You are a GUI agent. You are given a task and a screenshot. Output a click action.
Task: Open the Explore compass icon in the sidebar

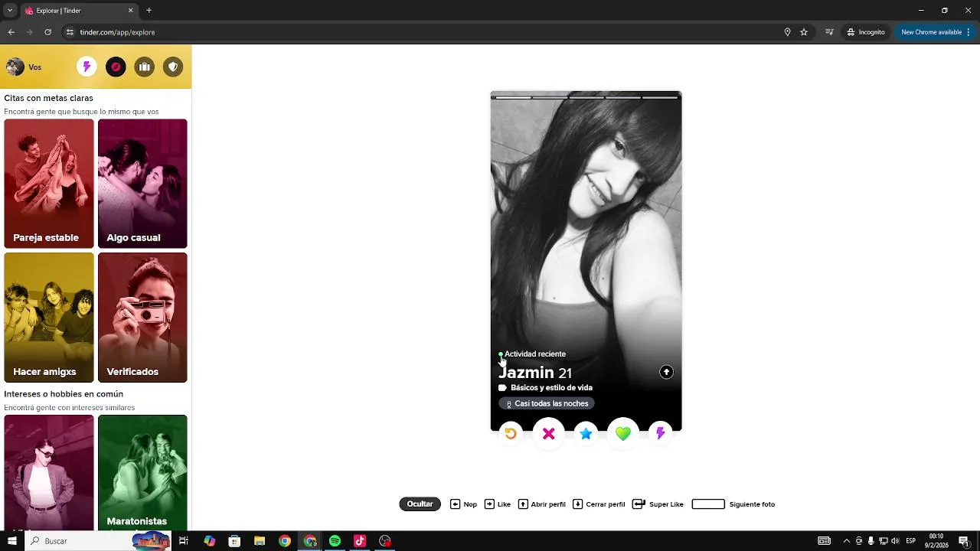pos(116,67)
